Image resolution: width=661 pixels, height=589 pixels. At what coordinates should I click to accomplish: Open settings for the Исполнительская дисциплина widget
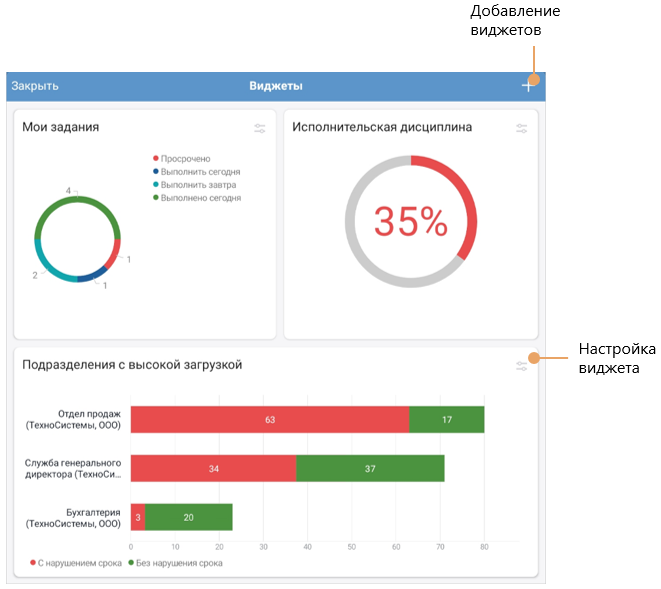[x=521, y=128]
